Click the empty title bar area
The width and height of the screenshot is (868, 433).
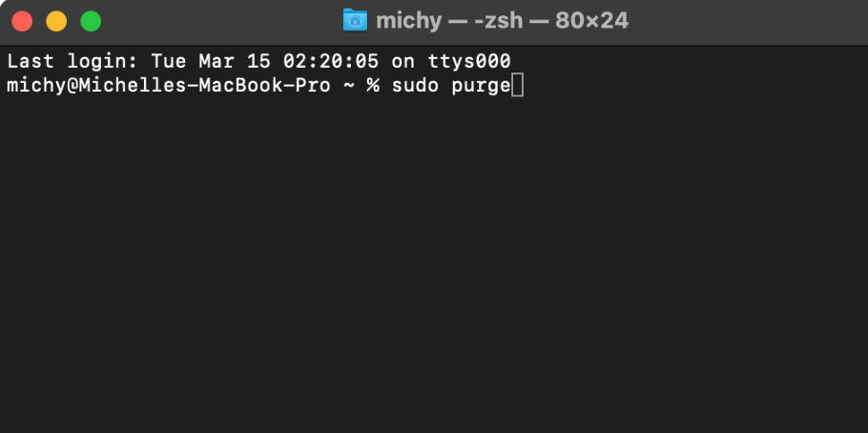(744, 20)
